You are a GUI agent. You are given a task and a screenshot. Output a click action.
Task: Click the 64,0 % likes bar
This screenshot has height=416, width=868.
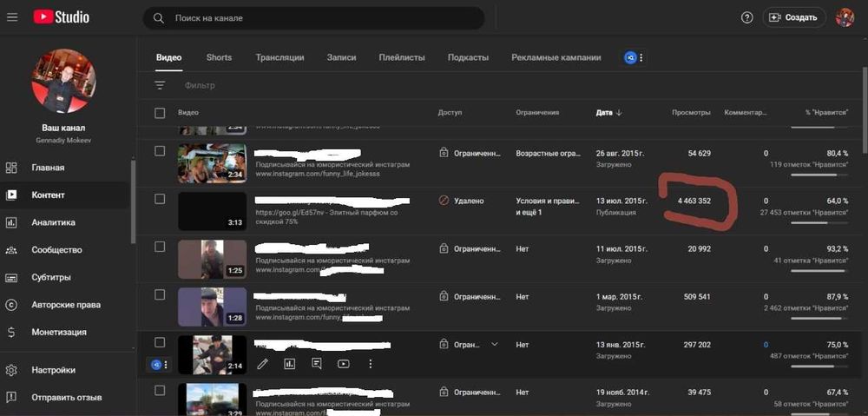[x=819, y=222]
